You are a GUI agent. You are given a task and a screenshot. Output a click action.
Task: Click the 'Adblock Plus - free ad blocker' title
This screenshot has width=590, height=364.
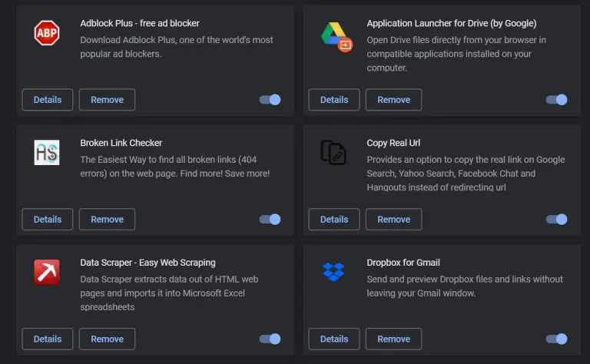click(x=140, y=23)
